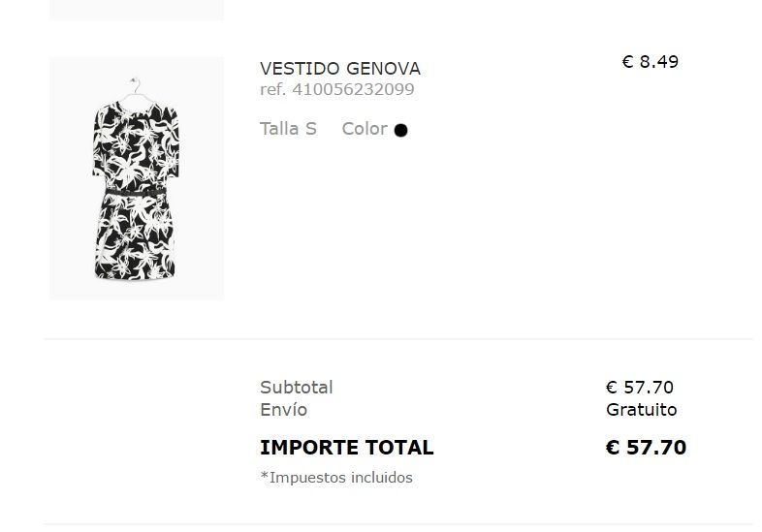
Task: Click the bold € 57.70 total amount
Action: pos(646,448)
